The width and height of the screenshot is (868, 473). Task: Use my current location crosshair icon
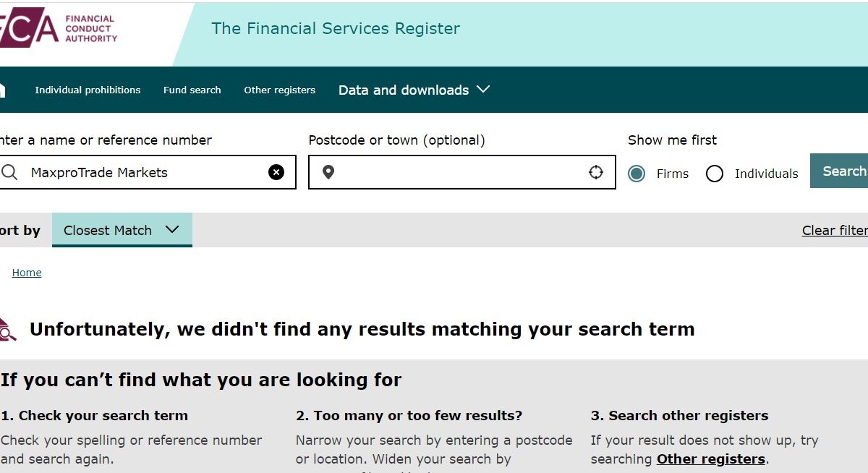tap(596, 172)
